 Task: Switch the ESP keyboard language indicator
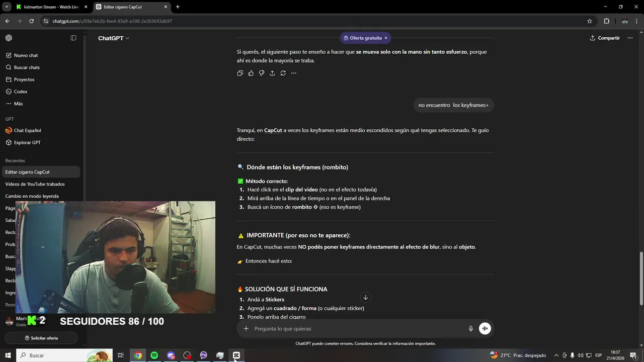[x=599, y=355]
